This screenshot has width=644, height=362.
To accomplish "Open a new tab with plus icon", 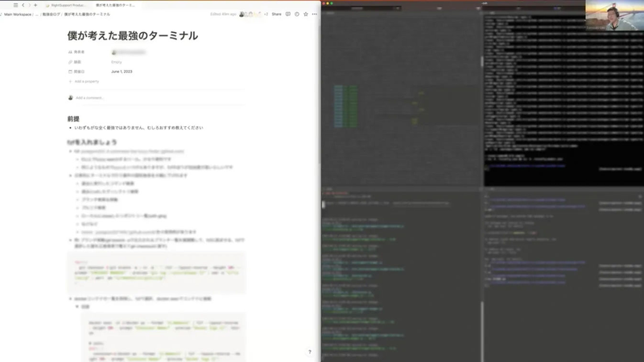I will [x=35, y=6].
